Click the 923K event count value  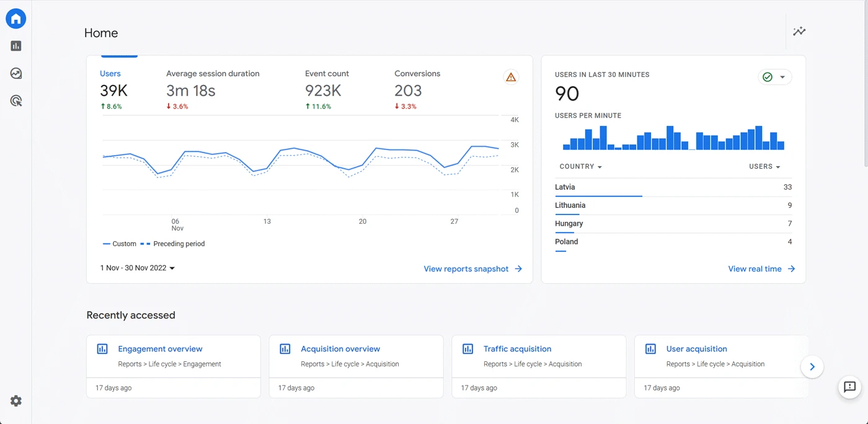click(x=323, y=91)
